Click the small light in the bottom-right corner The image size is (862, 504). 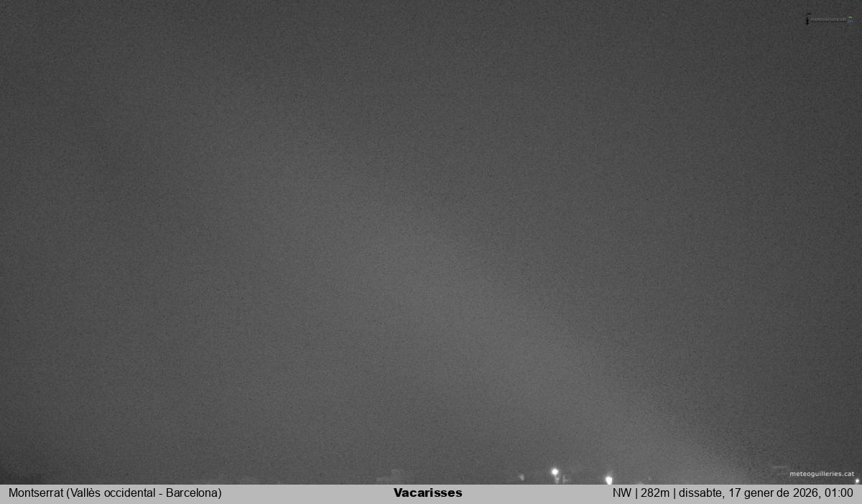(x=856, y=480)
